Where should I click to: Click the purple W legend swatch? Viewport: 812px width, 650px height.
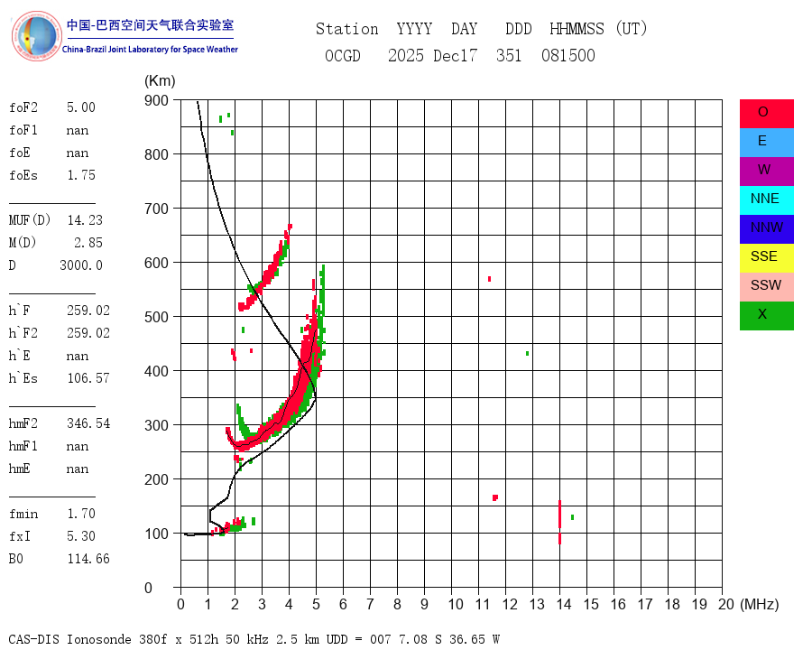[x=766, y=171]
